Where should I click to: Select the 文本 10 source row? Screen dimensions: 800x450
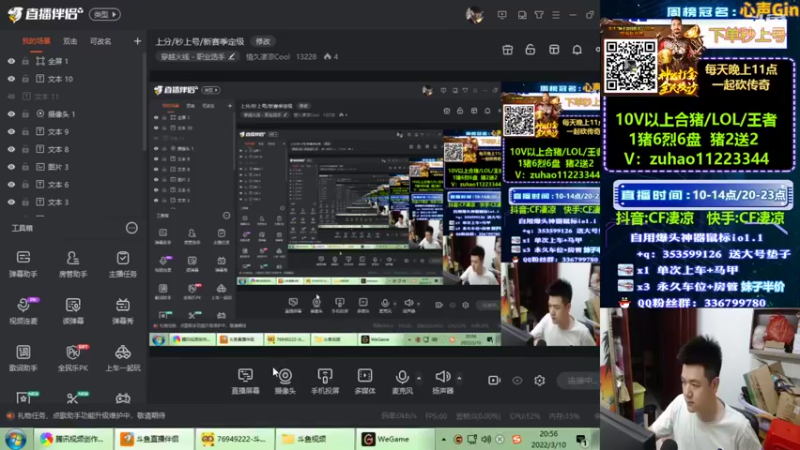tap(72, 79)
